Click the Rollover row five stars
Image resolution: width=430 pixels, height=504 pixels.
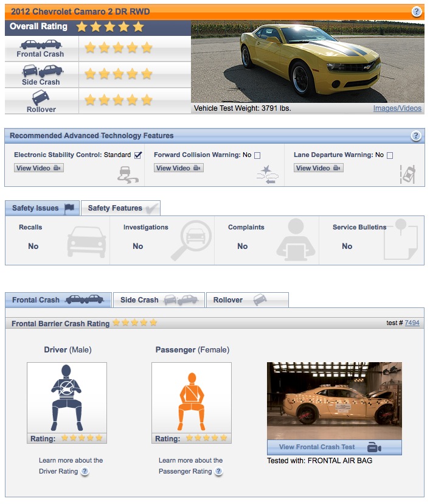point(118,100)
